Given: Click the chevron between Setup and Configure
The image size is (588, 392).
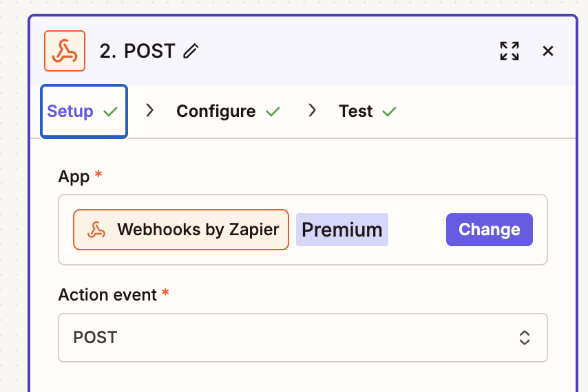Looking at the screenshot, I should 150,111.
